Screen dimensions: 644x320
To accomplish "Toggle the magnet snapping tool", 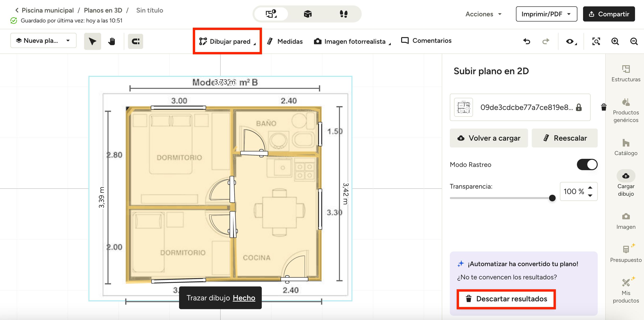I will click(136, 41).
